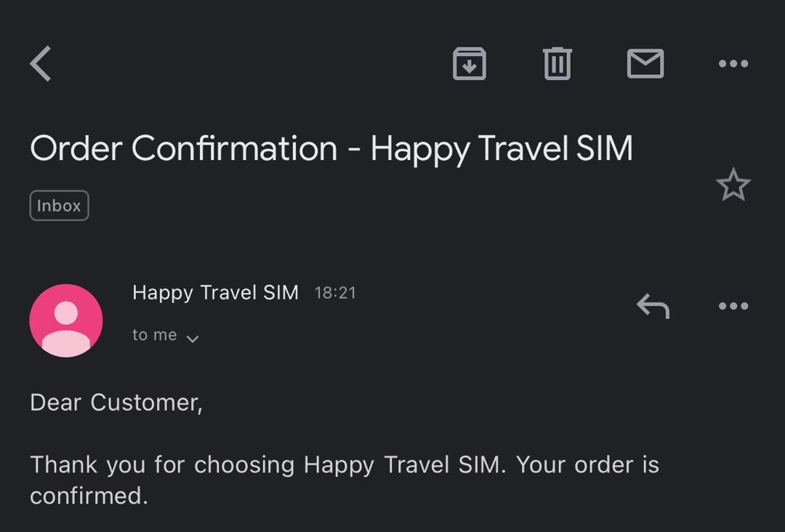Image resolution: width=785 pixels, height=532 pixels.
Task: Open the sender's pink profile avatar
Action: [x=66, y=321]
